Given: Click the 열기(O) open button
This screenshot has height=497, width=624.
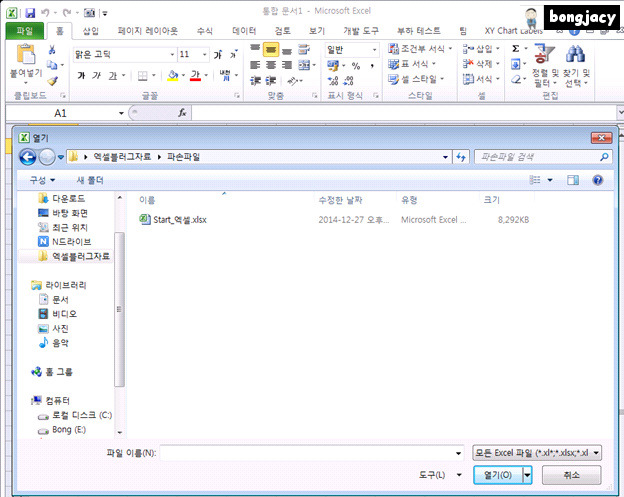Looking at the screenshot, I should tap(498, 475).
